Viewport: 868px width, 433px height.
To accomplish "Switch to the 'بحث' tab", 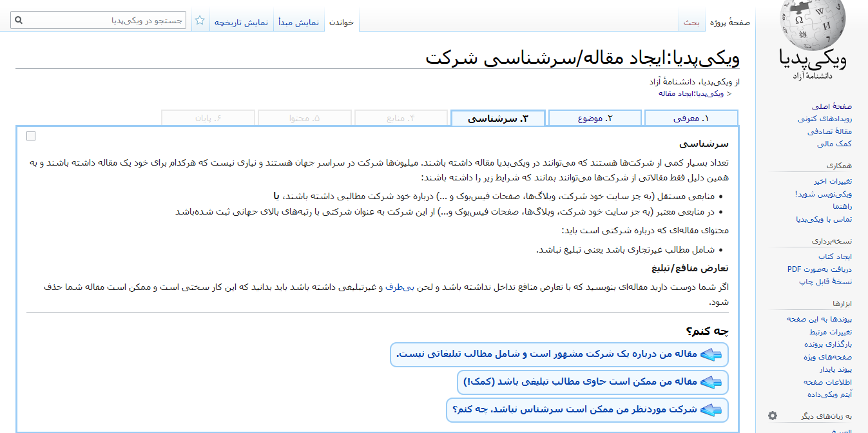I will click(x=692, y=22).
